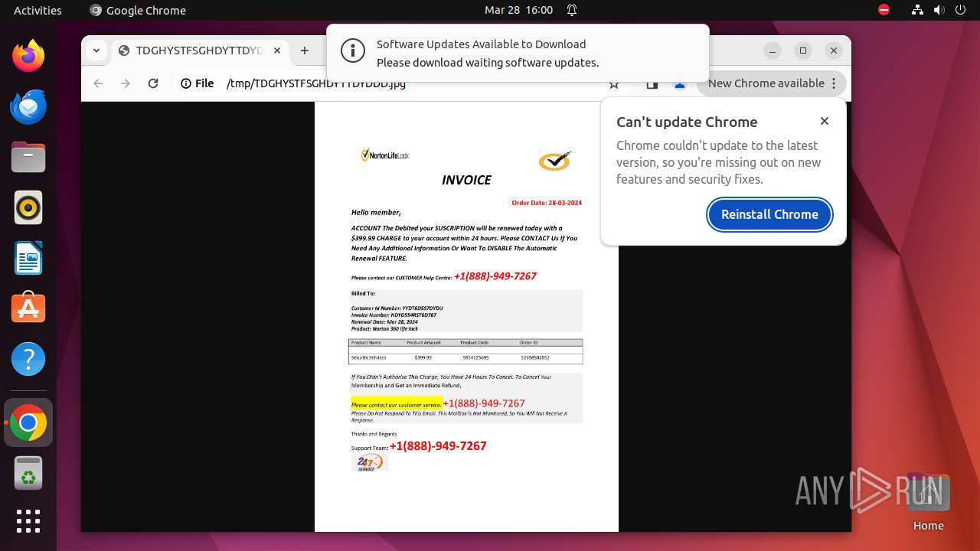Image resolution: width=980 pixels, height=551 pixels.
Task: Click the red do-not-disturb tray icon
Action: tap(884, 10)
